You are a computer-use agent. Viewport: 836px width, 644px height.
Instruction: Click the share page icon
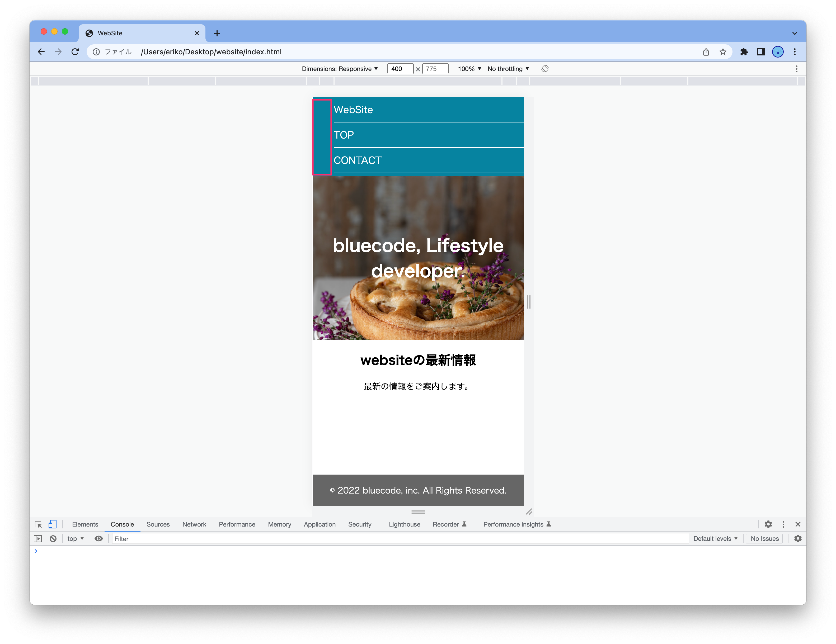coord(706,52)
